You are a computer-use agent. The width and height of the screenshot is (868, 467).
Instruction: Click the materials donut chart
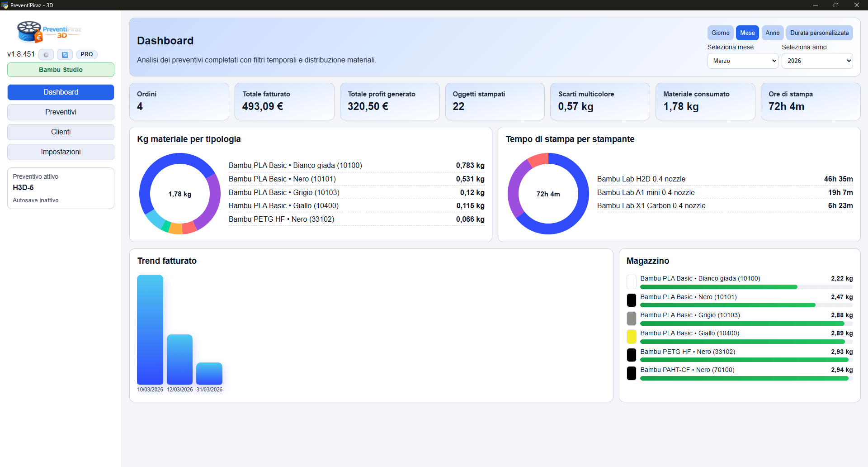[x=180, y=194]
